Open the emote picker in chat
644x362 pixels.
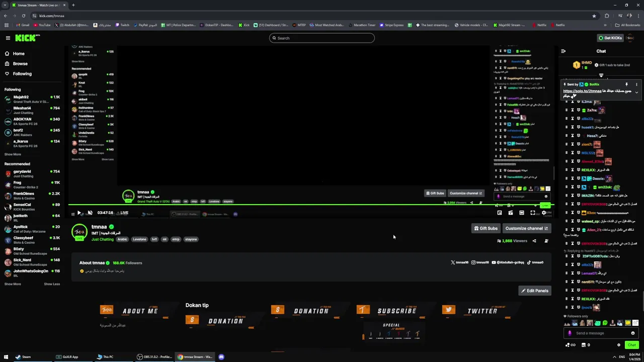(x=632, y=333)
